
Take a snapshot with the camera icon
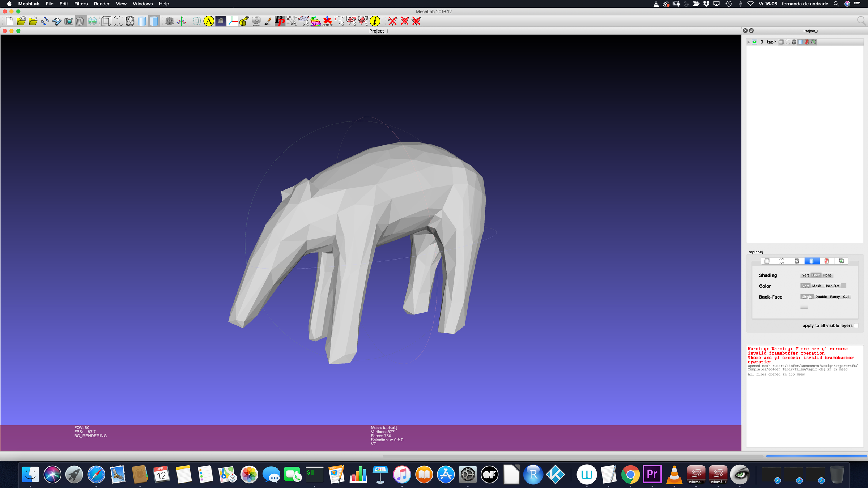(69, 21)
